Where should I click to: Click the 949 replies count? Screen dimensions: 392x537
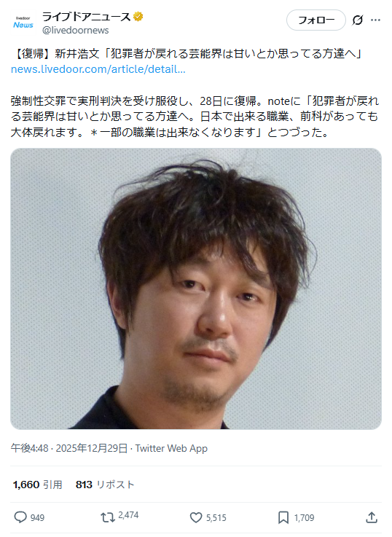click(x=37, y=518)
